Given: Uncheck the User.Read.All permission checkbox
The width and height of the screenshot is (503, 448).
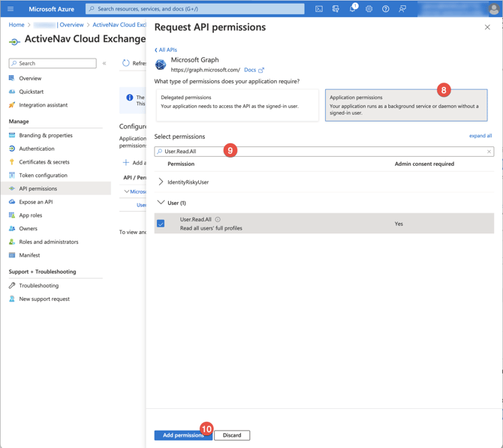Looking at the screenshot, I should coord(161,224).
